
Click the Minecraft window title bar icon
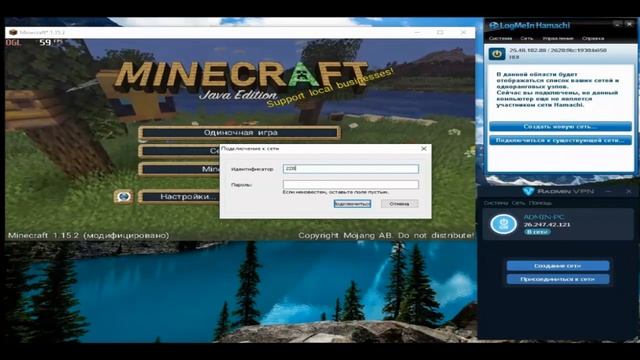13,32
